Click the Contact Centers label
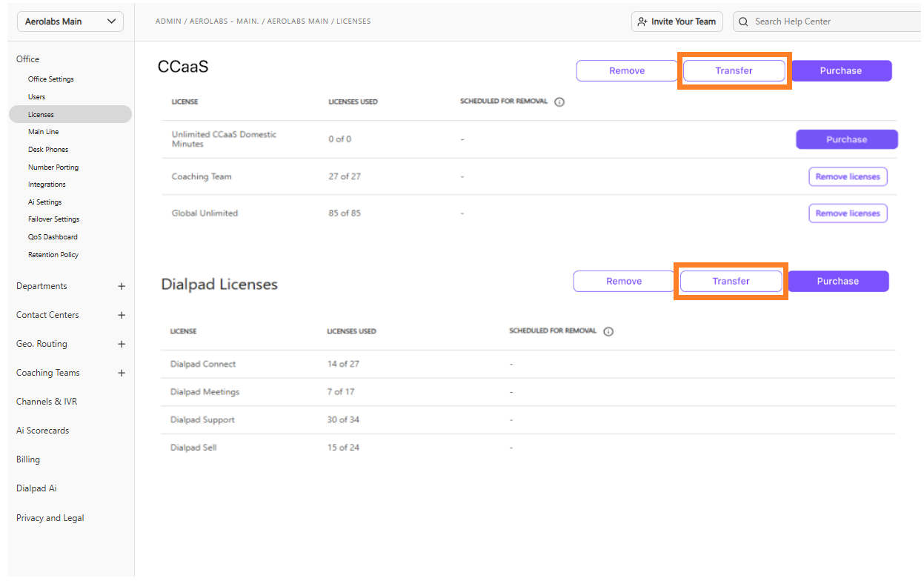This screenshot has width=924, height=581. pos(47,315)
